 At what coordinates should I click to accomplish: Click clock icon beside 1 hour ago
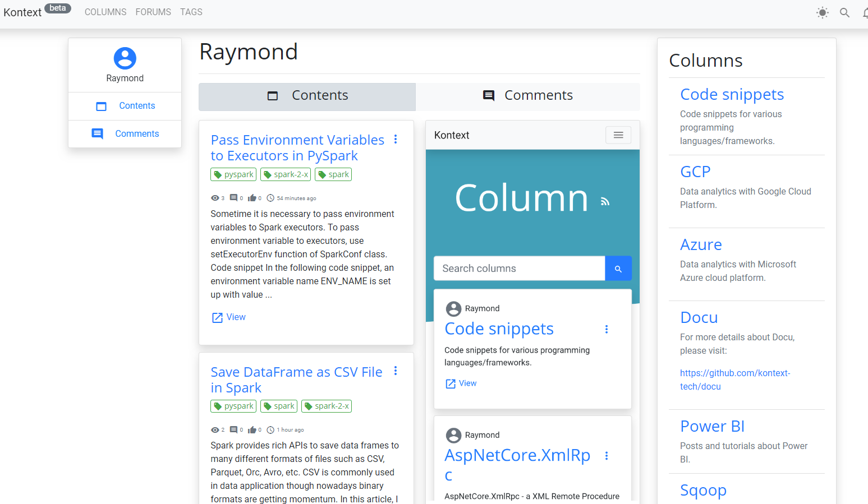270,430
